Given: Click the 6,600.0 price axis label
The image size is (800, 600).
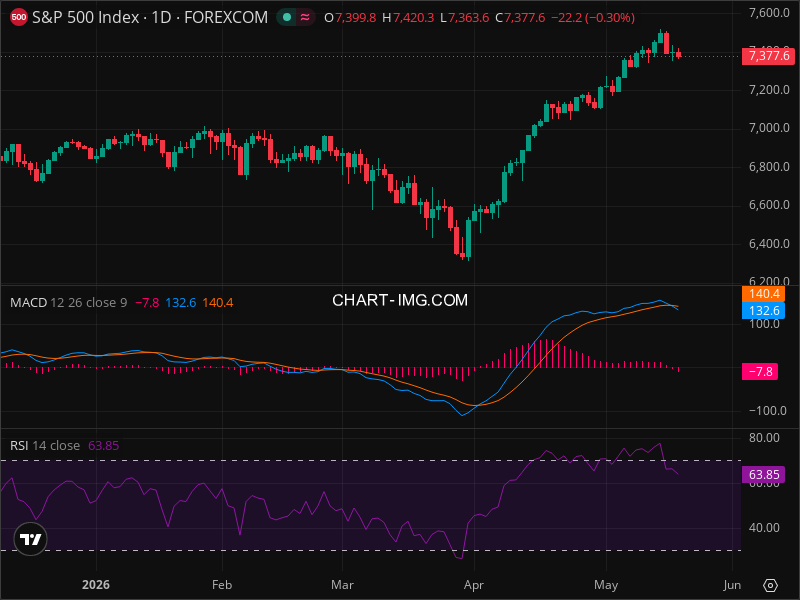Looking at the screenshot, I should click(x=769, y=205).
